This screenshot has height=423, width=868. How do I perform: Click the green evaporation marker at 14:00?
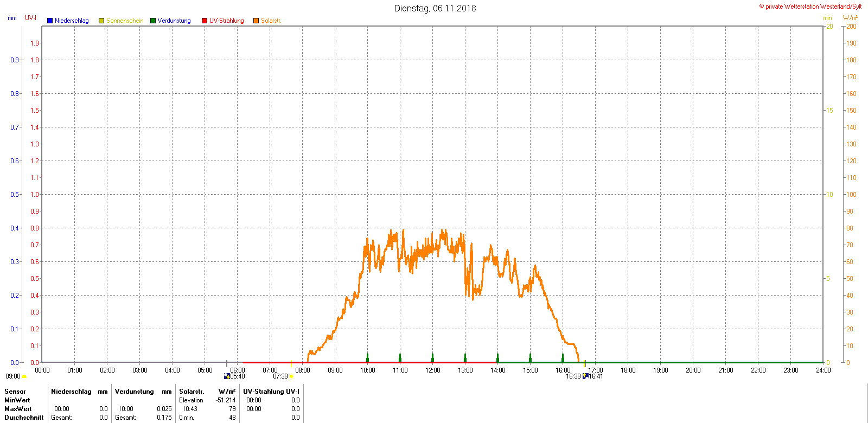coord(498,357)
